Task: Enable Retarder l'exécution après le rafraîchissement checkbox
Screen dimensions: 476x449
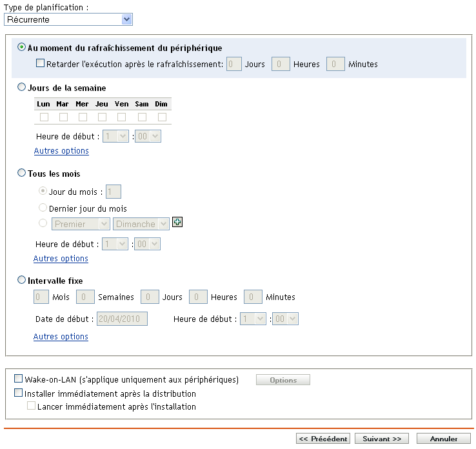Action: (40, 63)
